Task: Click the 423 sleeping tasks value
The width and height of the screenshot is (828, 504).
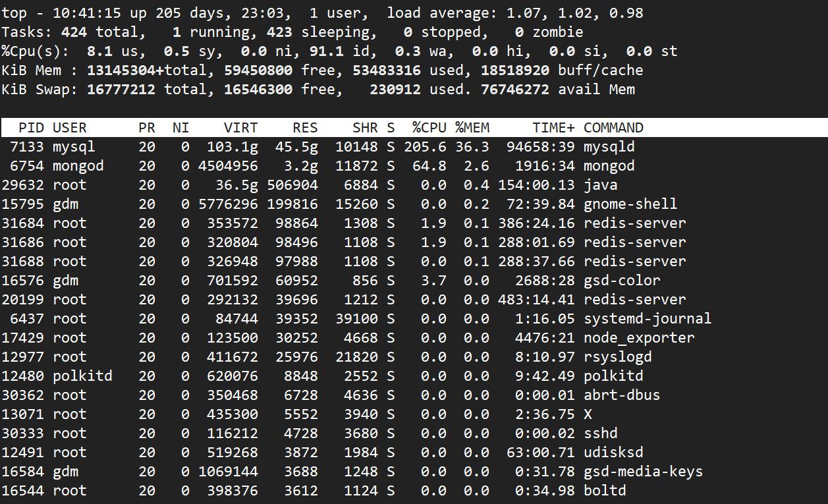Action: [280, 32]
